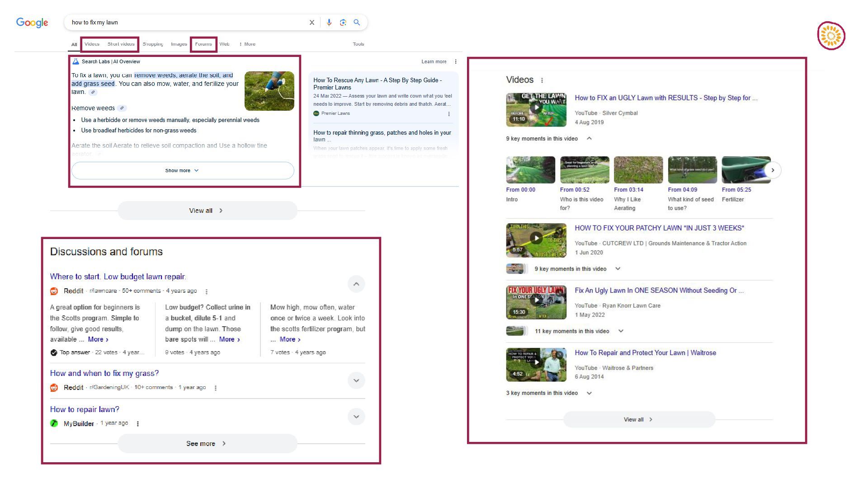
Task: Play the 11:10 Silver Cymbal video thumbnail
Action: [x=536, y=110]
